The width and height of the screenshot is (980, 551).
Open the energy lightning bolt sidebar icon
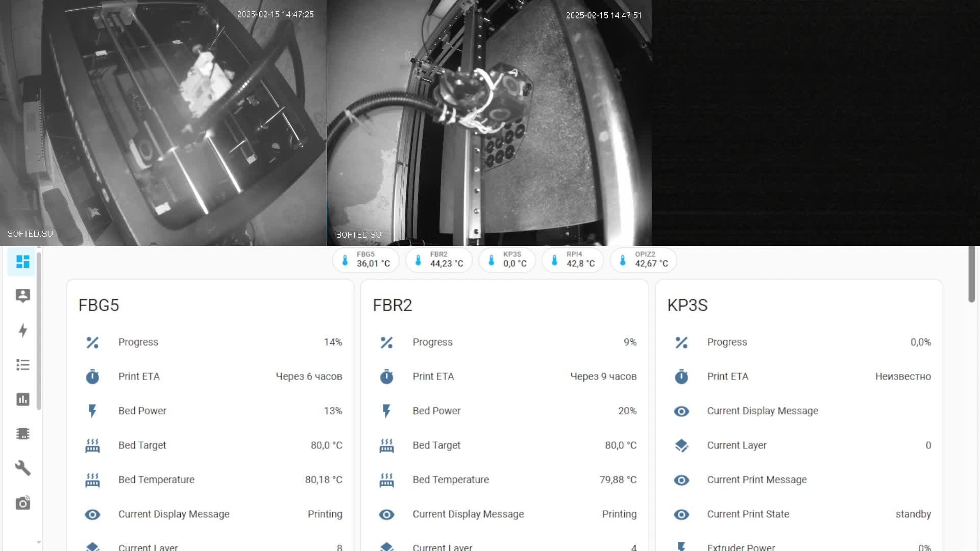22,330
